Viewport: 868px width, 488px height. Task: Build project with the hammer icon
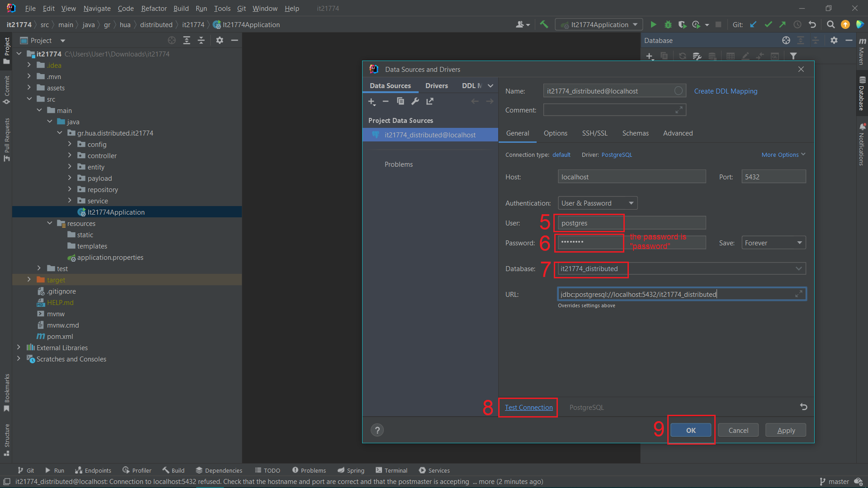point(544,24)
